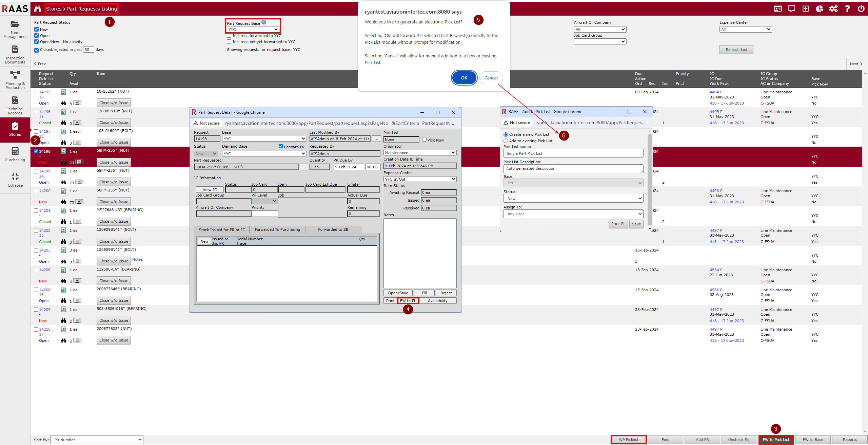Uncheck the Open status filter checkbox

pyautogui.click(x=37, y=36)
